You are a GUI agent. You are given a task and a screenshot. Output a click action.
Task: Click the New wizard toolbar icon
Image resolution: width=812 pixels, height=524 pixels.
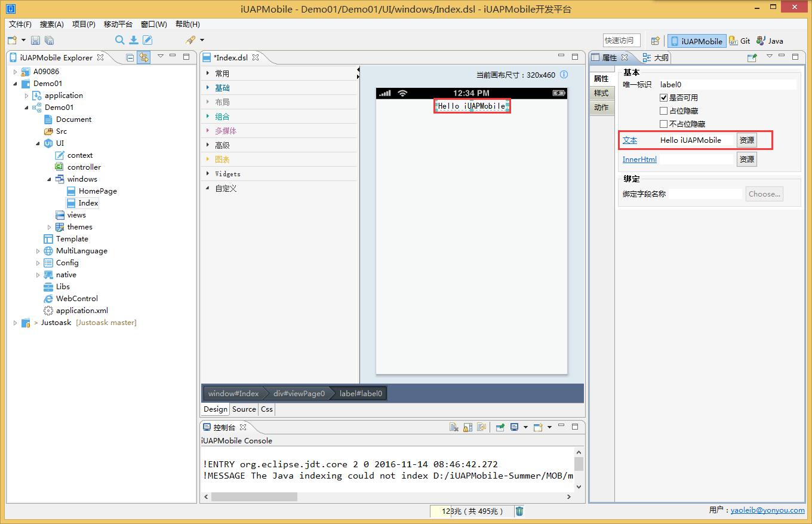coord(12,40)
